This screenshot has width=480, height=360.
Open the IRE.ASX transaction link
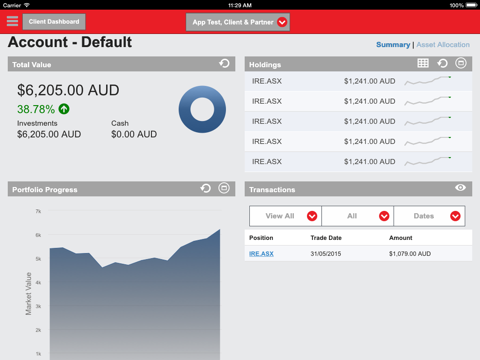pyautogui.click(x=261, y=254)
